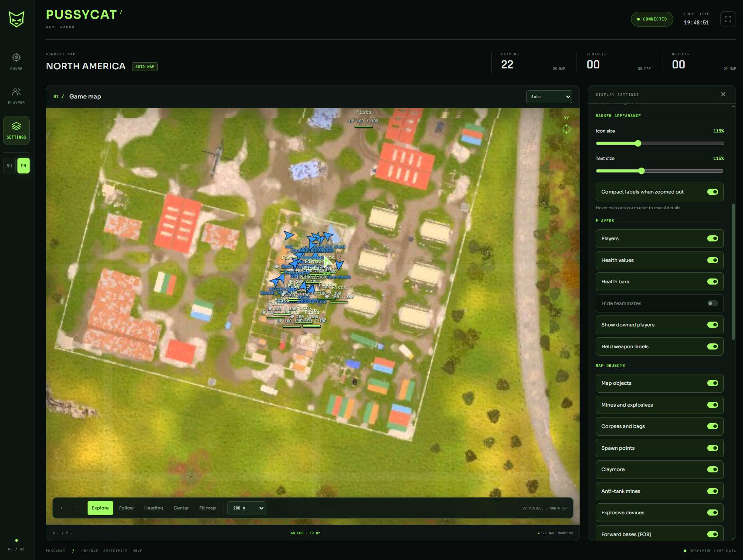743x560 pixels.
Task: Toggle fullscreen with the expand icon
Action: coord(728,19)
